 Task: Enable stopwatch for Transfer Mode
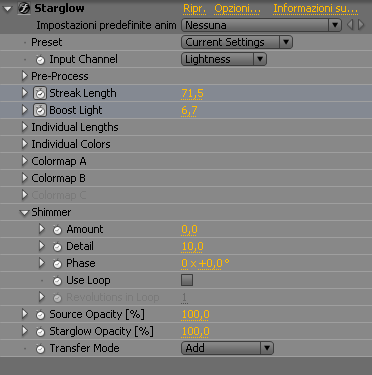click(x=40, y=349)
